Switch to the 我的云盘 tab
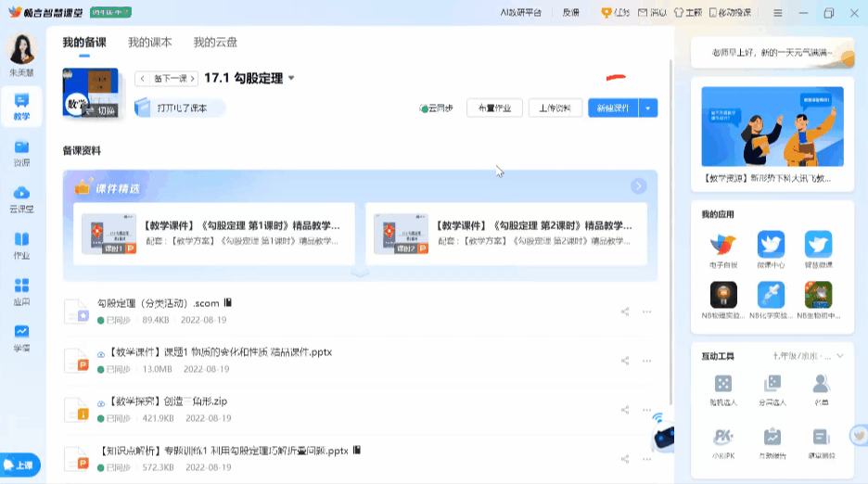 (215, 43)
